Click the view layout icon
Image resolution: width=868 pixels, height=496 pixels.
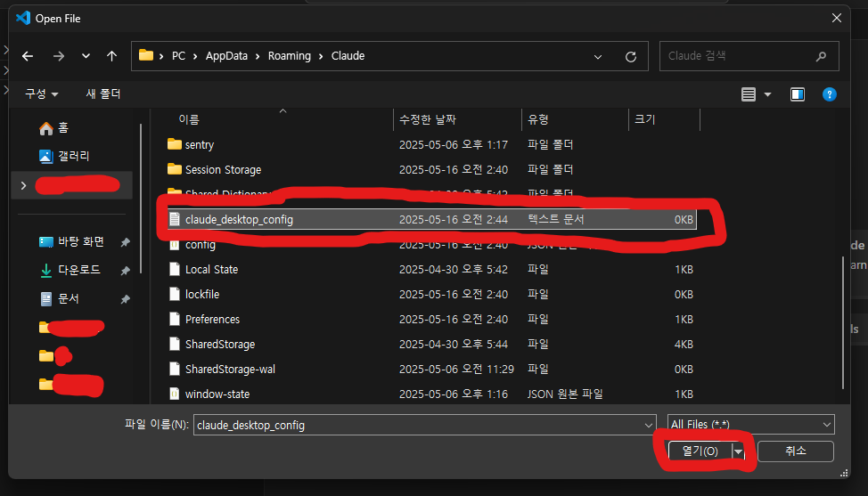tap(749, 94)
